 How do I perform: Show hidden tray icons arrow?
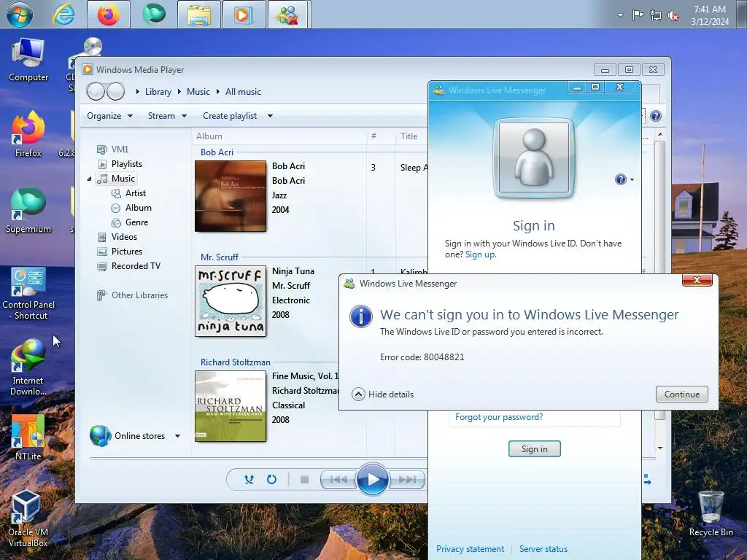click(620, 15)
